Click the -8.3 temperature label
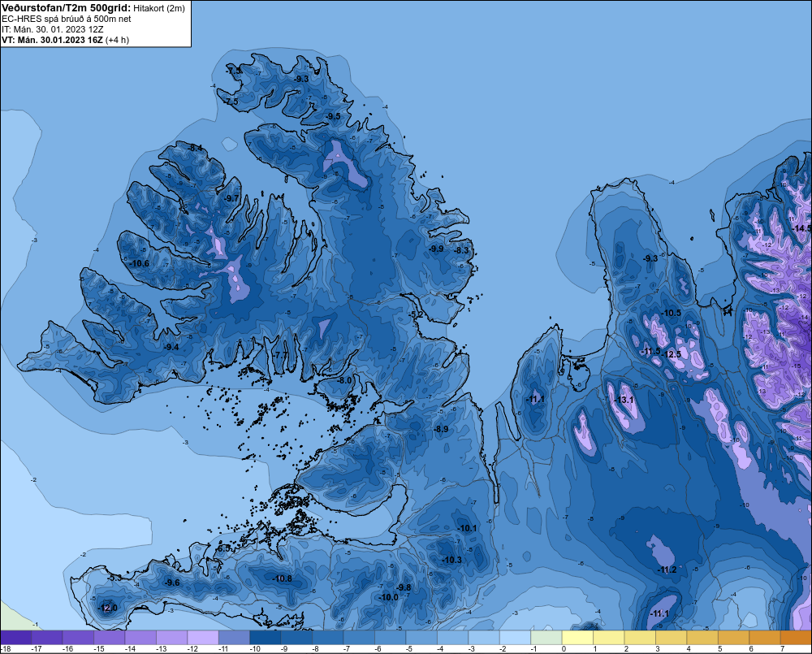 coord(461,250)
